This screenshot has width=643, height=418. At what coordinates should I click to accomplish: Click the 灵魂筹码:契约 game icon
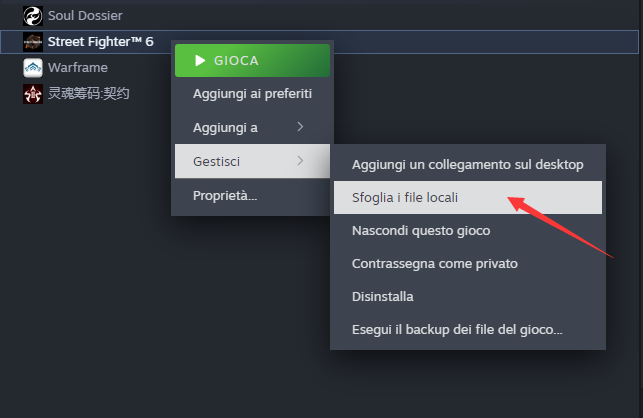click(x=33, y=94)
